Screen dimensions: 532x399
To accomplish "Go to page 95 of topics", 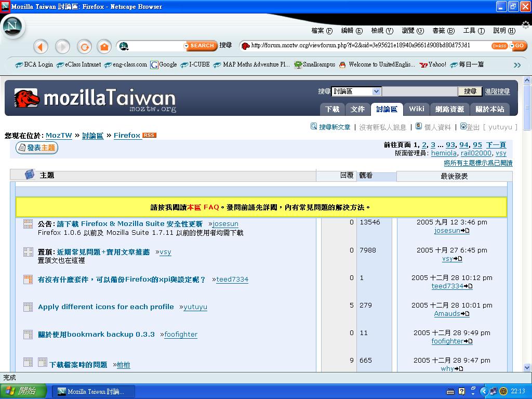I will pyautogui.click(x=477, y=145).
